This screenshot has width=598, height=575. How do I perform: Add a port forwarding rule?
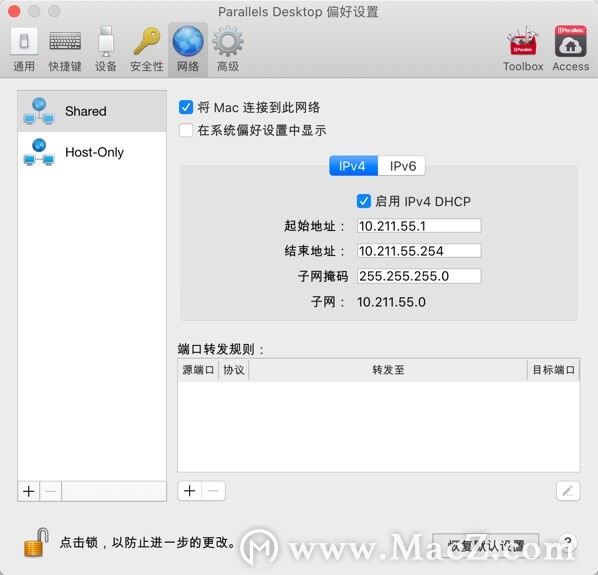click(x=190, y=491)
